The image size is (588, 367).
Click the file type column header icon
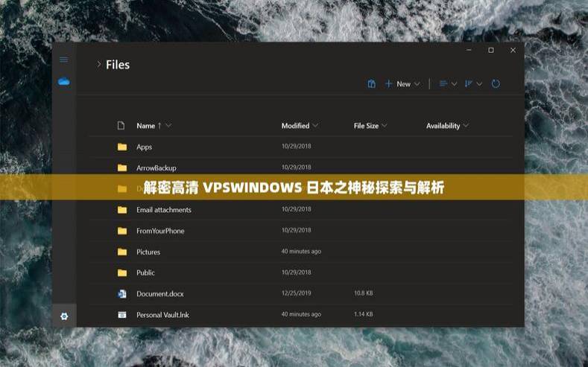pyautogui.click(x=121, y=126)
